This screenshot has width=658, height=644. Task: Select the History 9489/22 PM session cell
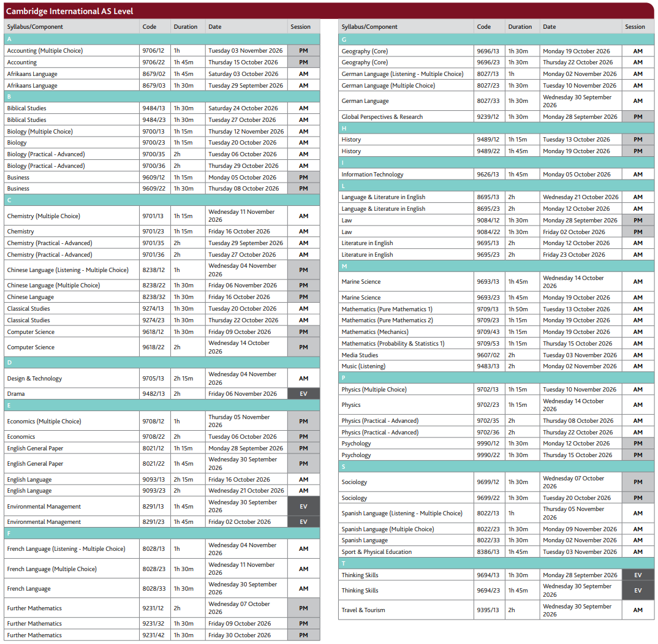638,151
